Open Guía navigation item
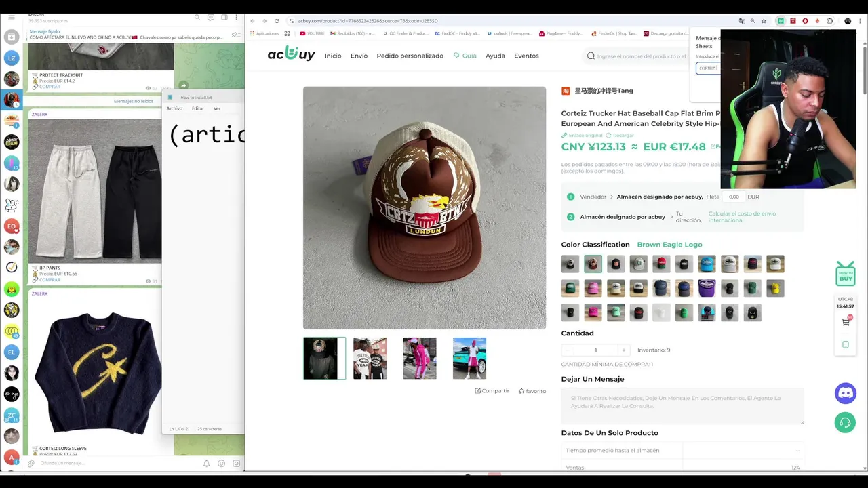The width and height of the screenshot is (868, 488). (x=465, y=56)
